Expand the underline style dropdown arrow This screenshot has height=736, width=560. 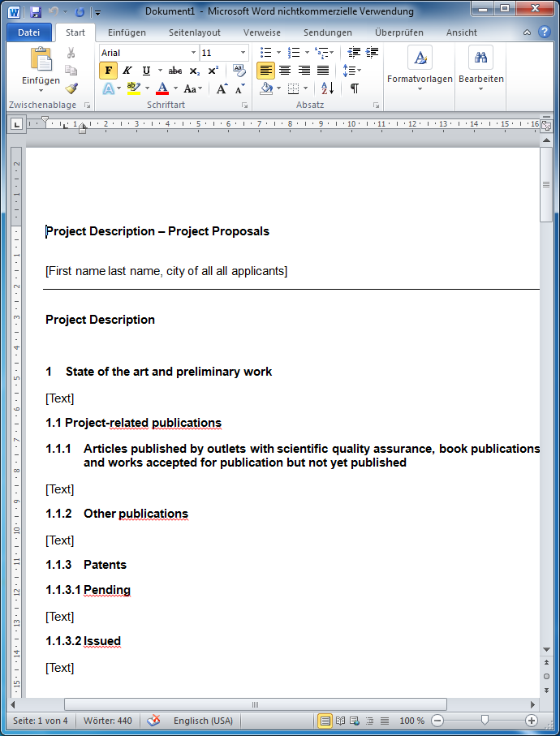pyautogui.click(x=160, y=71)
